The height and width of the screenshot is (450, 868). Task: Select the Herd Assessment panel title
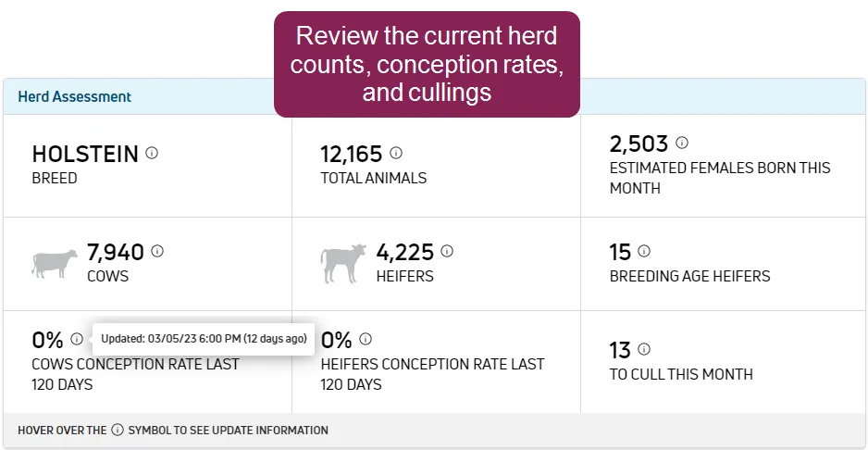click(75, 97)
